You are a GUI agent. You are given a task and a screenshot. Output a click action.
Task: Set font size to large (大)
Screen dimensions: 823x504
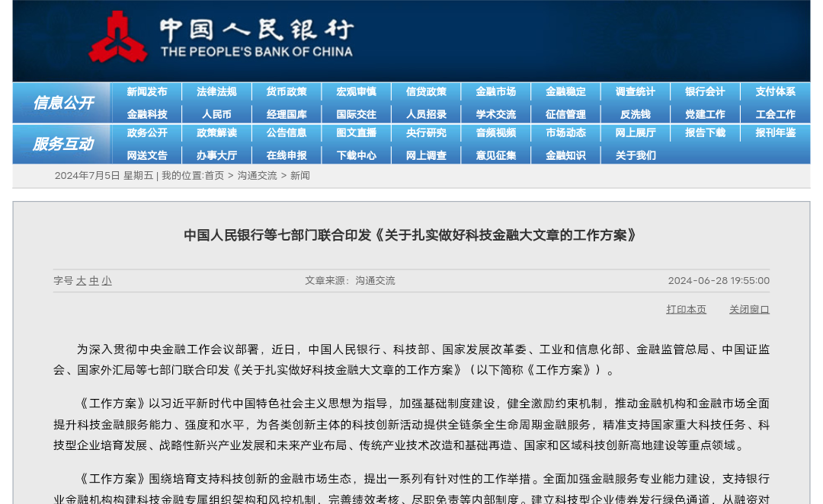pos(82,281)
